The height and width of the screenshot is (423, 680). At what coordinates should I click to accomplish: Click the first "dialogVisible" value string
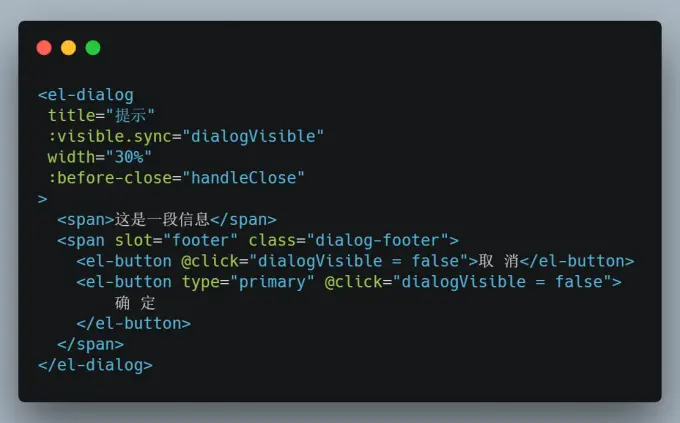[253, 136]
